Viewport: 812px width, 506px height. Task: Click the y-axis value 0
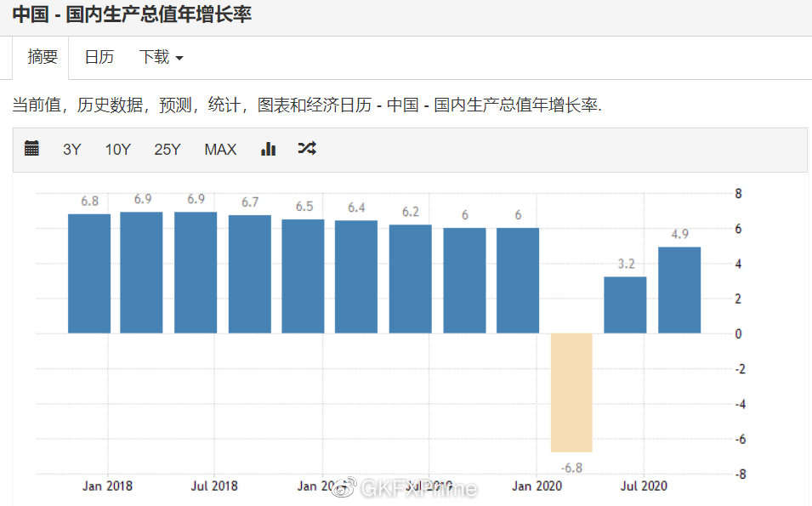point(739,334)
